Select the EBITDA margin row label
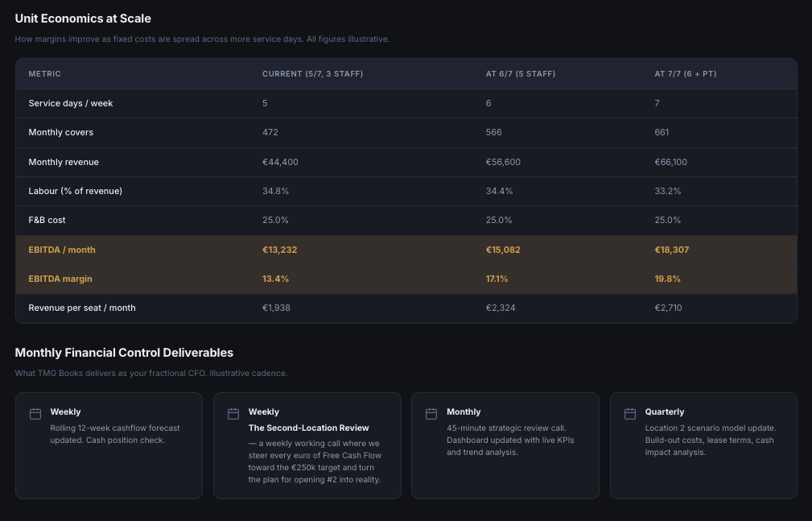This screenshot has height=521, width=812. tap(60, 279)
